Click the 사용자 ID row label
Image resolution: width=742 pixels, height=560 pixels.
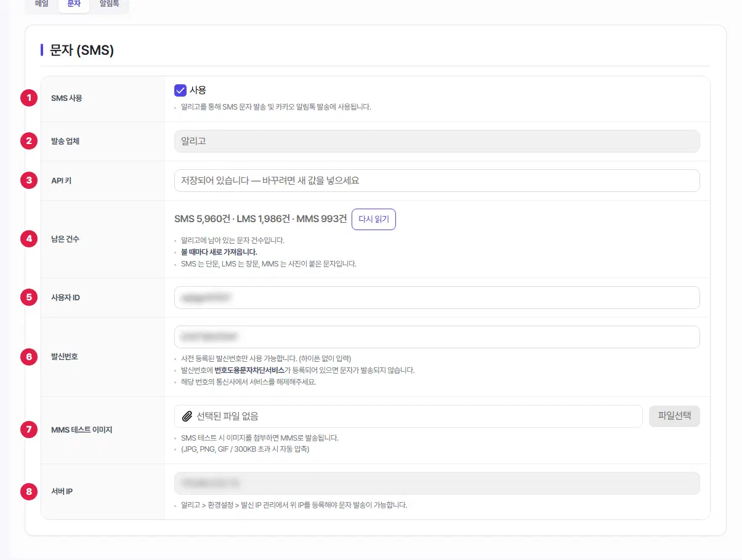[x=65, y=297]
